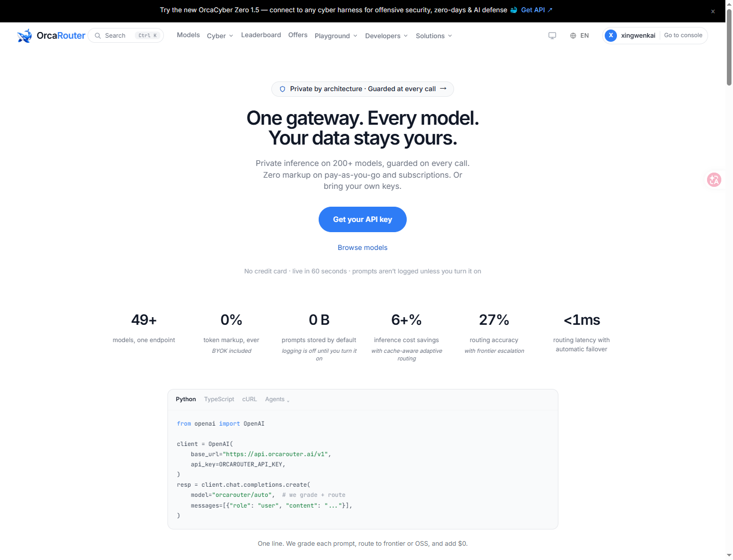Viewport: 733px width, 560px height.
Task: Click the '27%' routing accuracy statistic
Action: point(494,320)
